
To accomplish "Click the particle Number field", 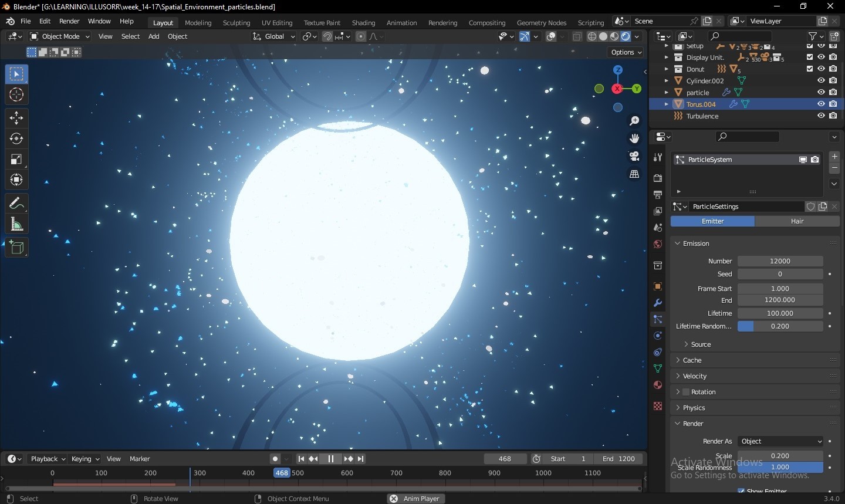I will click(780, 261).
